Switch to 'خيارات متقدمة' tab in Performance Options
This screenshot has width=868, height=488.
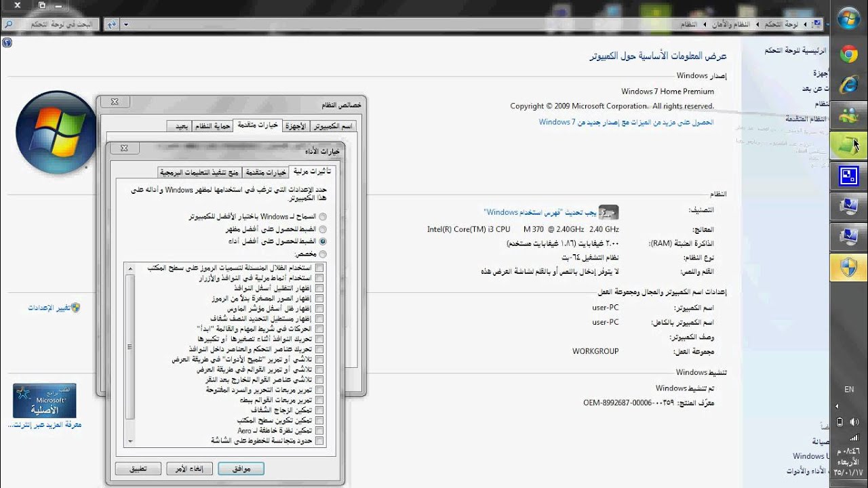coord(265,173)
